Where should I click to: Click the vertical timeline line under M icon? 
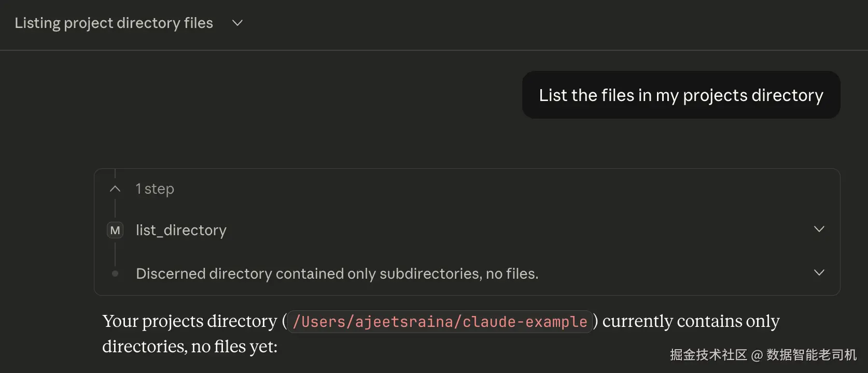[x=115, y=253]
